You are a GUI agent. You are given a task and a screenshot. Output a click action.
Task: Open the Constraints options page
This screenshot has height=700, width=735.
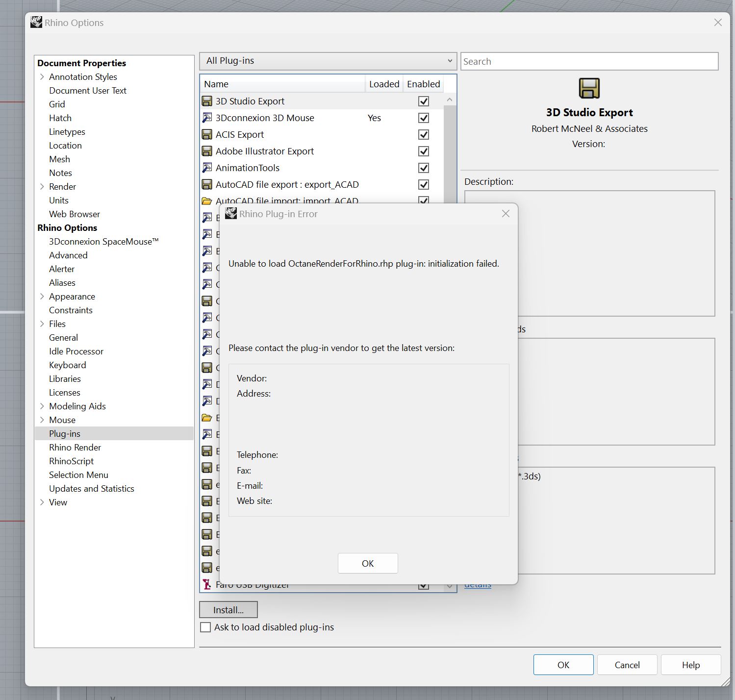(71, 310)
